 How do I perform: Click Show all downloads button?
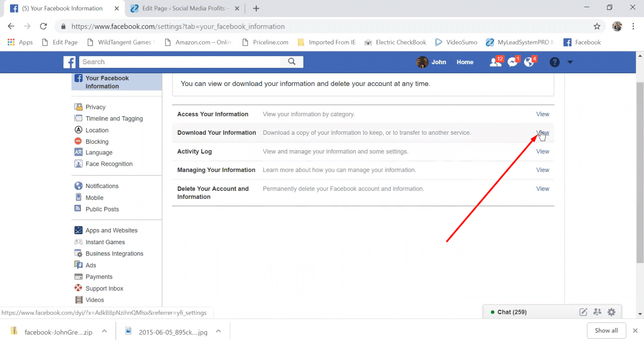(x=606, y=331)
